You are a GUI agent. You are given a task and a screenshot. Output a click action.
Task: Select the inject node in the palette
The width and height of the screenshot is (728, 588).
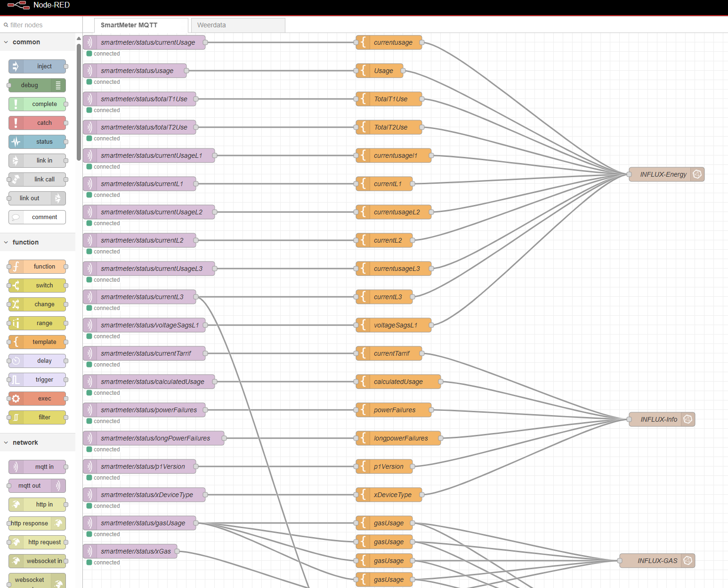click(x=37, y=66)
